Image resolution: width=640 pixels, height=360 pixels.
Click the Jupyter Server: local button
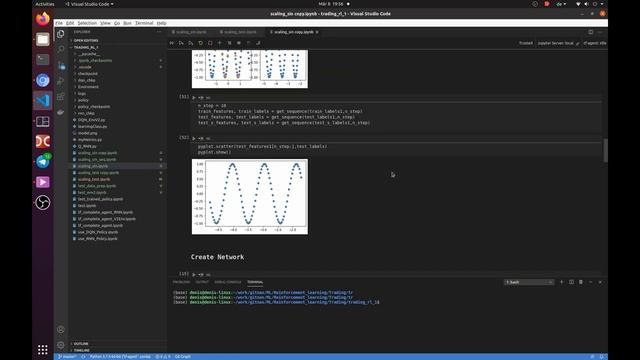(x=558, y=43)
